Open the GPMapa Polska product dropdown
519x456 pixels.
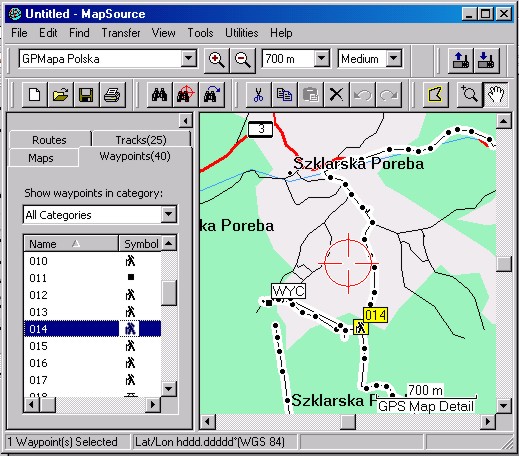pos(189,59)
